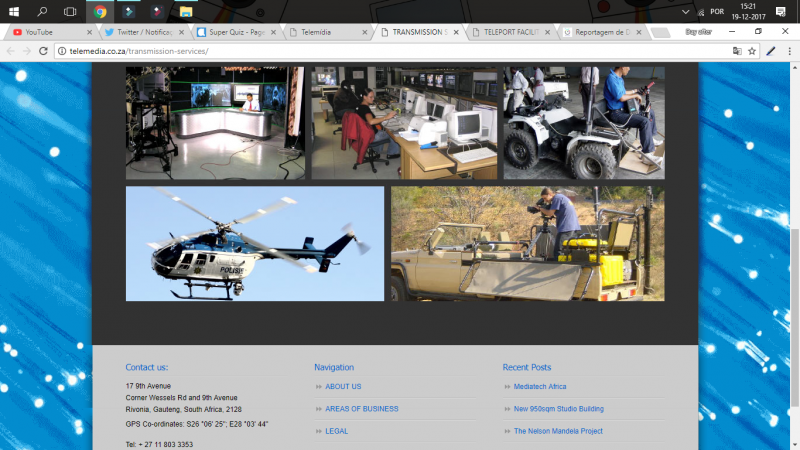
Task: Open the police helicopter photo
Action: click(255, 243)
